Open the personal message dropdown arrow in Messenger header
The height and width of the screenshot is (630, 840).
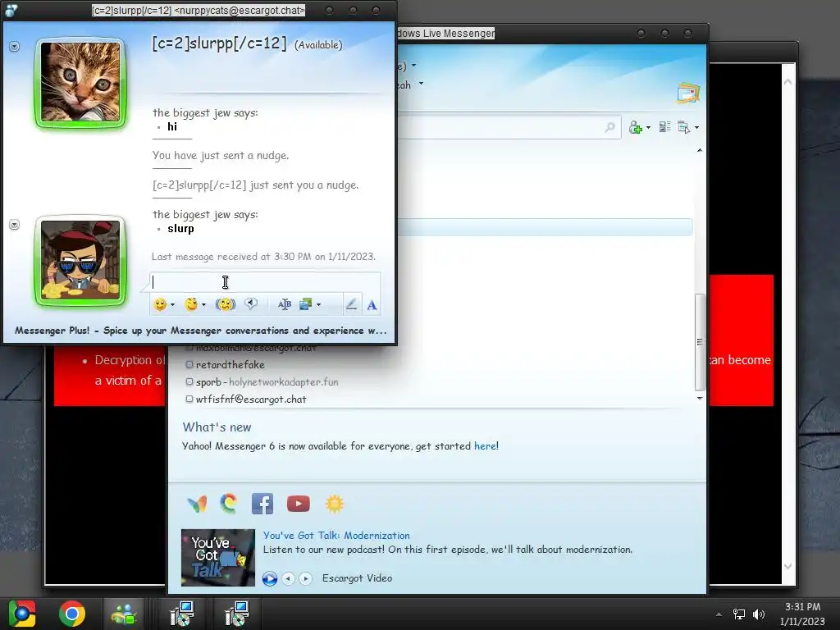tap(421, 83)
